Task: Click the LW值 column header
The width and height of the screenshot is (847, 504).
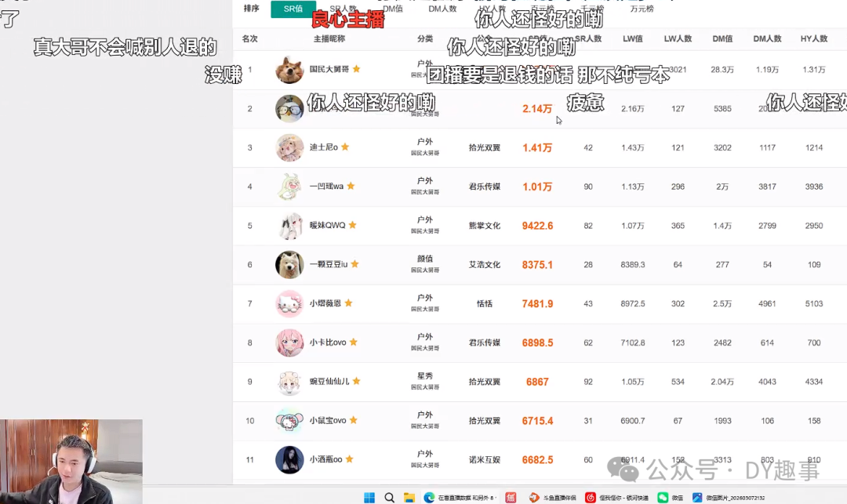Action: (633, 39)
